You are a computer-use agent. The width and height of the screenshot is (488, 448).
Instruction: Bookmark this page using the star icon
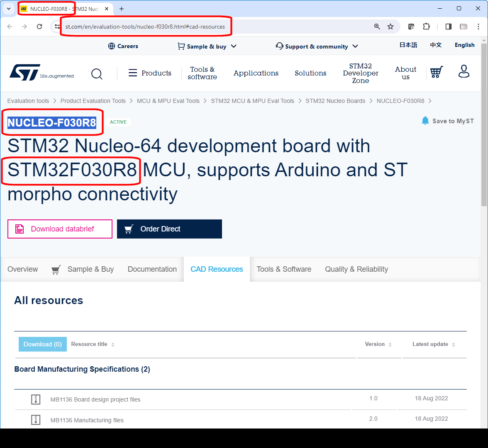390,26
